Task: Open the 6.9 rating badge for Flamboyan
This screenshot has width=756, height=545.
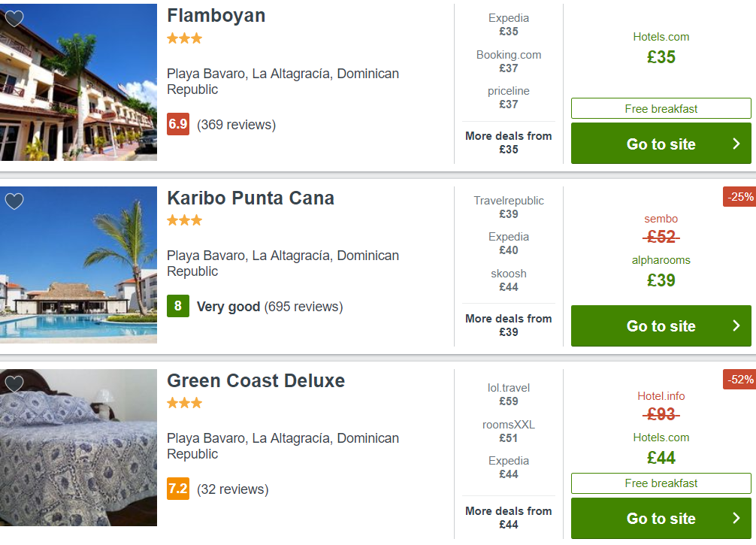Action: [x=178, y=124]
